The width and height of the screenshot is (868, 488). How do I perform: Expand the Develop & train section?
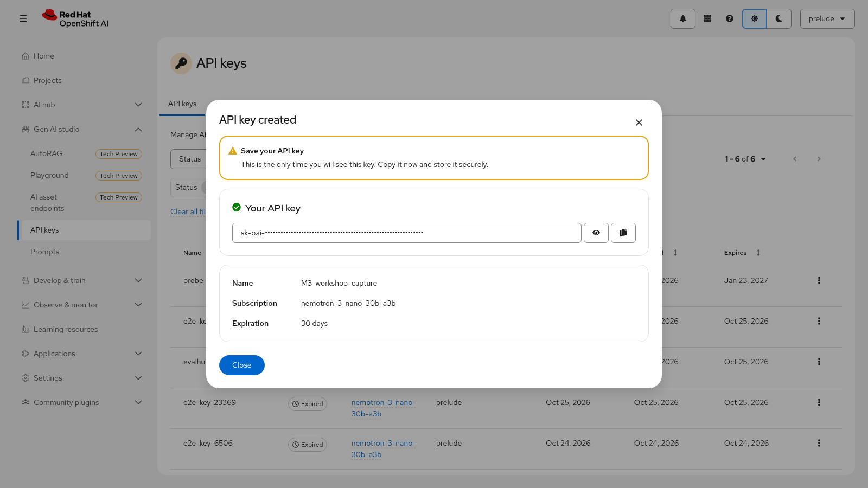pos(84,280)
